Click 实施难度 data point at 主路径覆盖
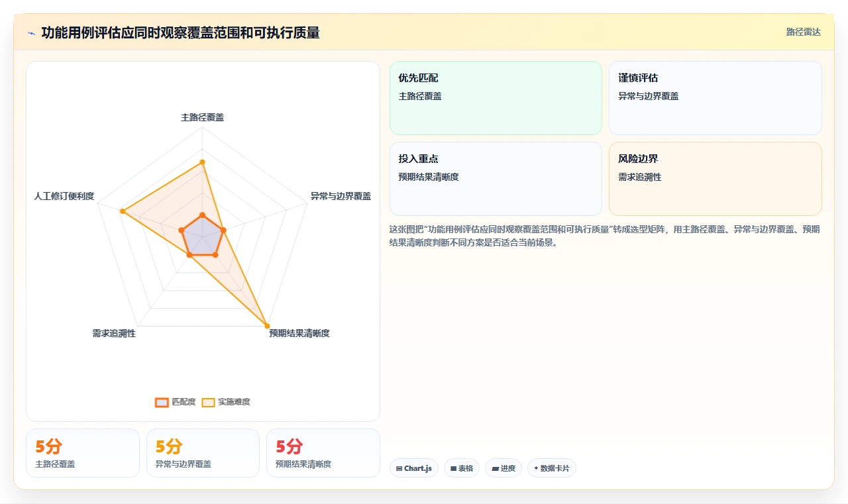Viewport: 848px width, 504px height. click(x=203, y=162)
